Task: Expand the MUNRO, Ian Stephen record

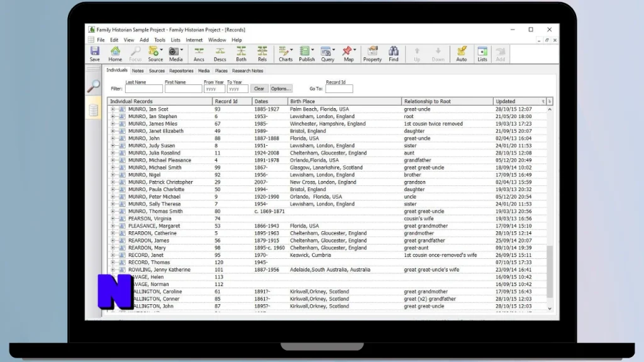Action: coord(113,116)
